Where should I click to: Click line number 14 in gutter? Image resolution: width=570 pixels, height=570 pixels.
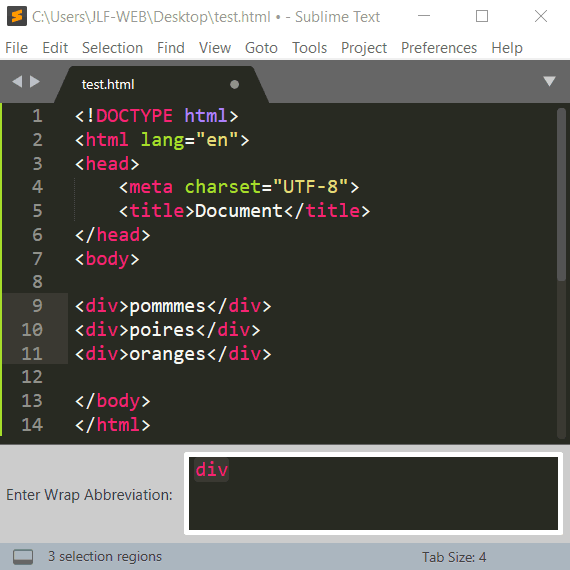pyautogui.click(x=32, y=425)
